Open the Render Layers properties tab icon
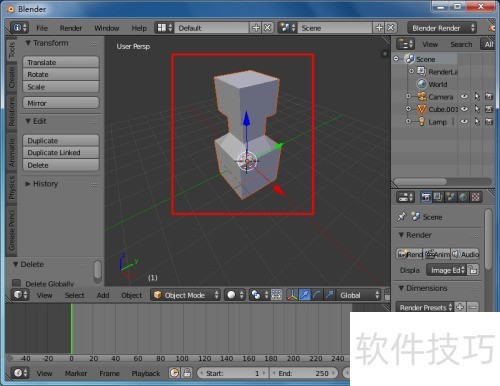 click(x=438, y=197)
